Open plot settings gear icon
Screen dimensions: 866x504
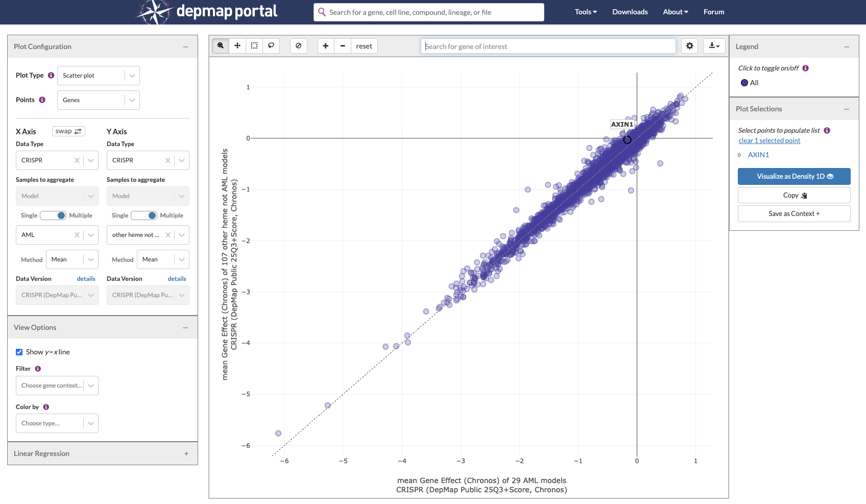tap(690, 46)
